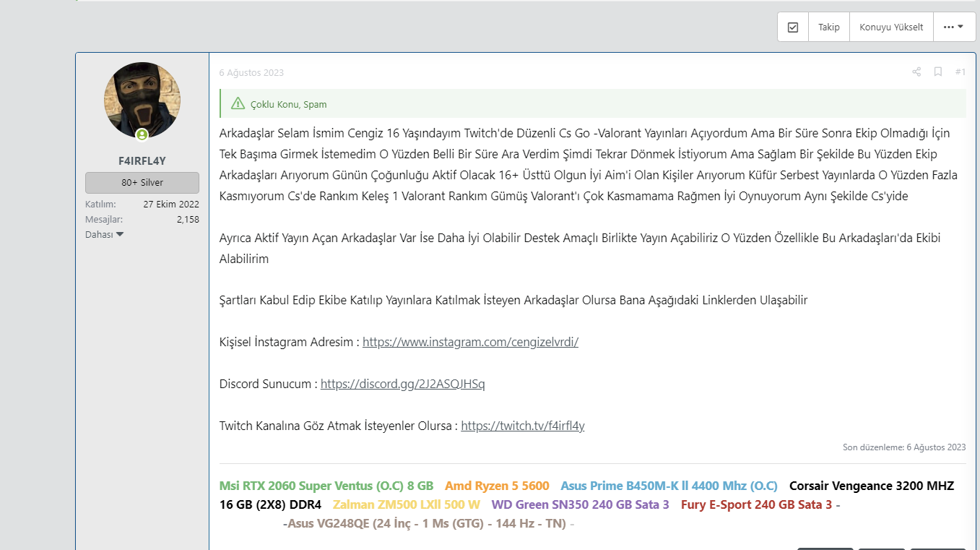
Task: Click the green online status icon on the avatar
Action: pos(142,134)
